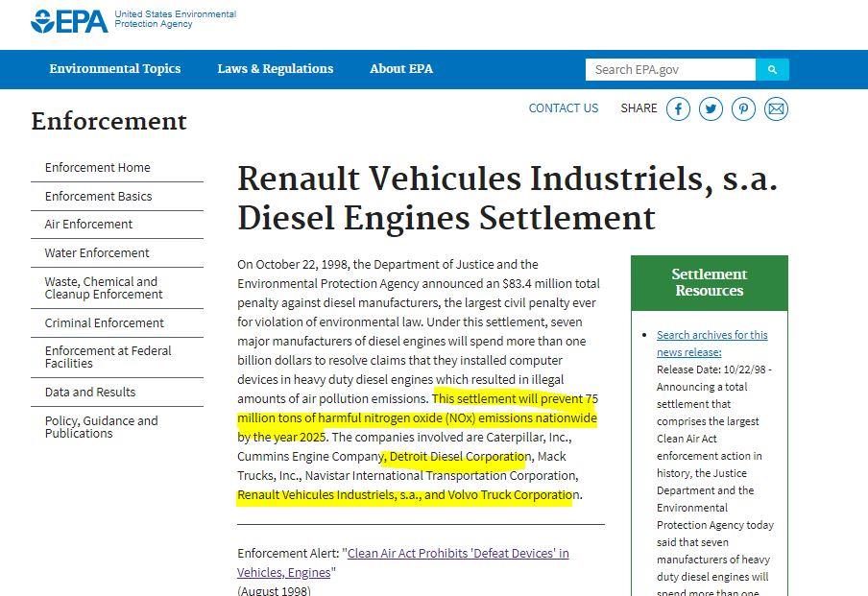Open Environmental Topics menu
Viewport: 868px width, 596px height.
point(115,68)
